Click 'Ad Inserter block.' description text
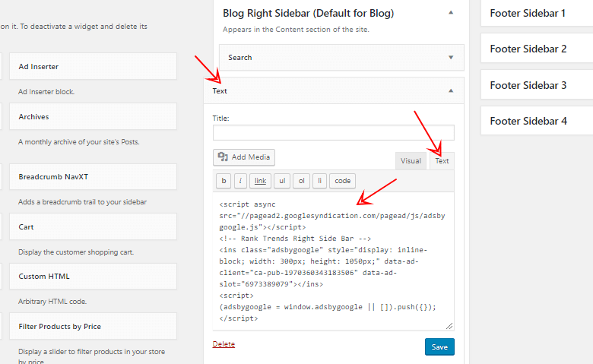Viewport: 593px width, 364px height. click(46, 92)
